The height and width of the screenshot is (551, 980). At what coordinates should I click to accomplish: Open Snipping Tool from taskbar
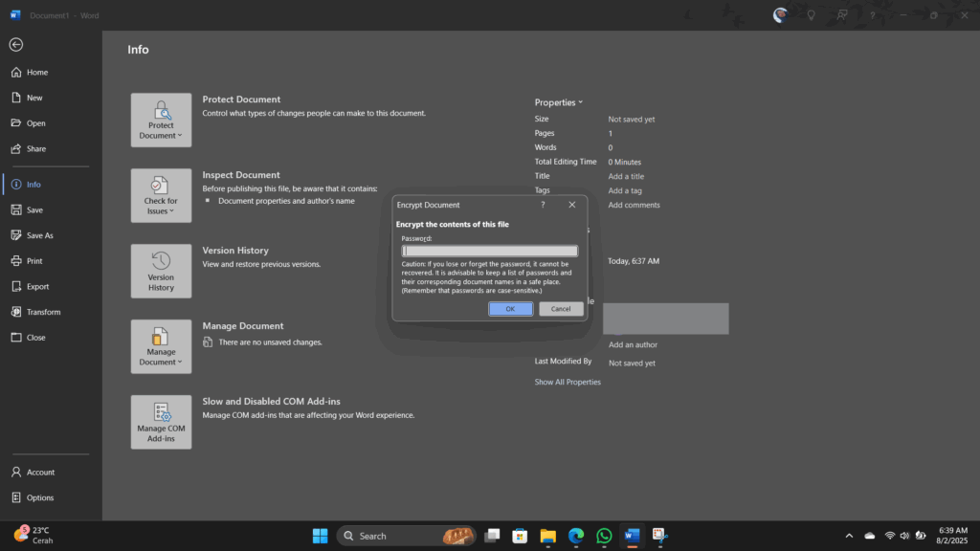click(x=660, y=536)
